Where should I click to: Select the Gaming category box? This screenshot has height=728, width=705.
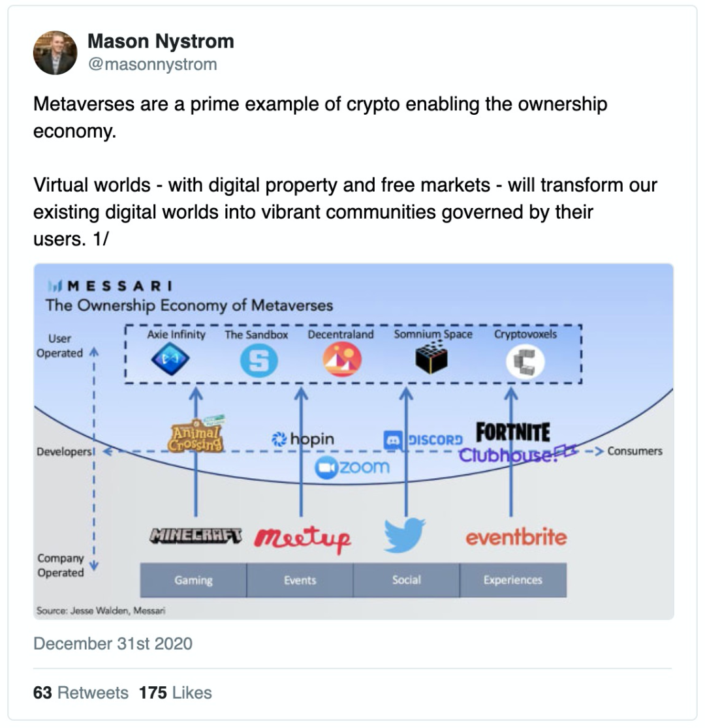pos(193,580)
